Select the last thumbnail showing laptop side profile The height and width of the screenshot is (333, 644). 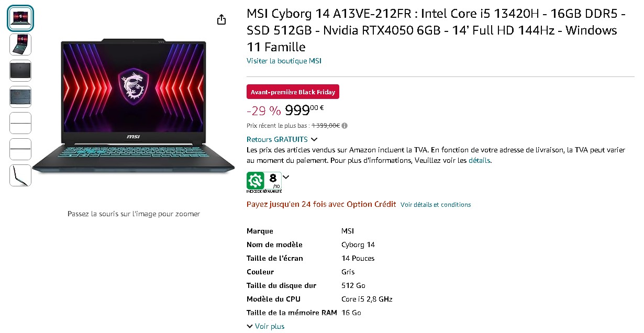[20, 175]
